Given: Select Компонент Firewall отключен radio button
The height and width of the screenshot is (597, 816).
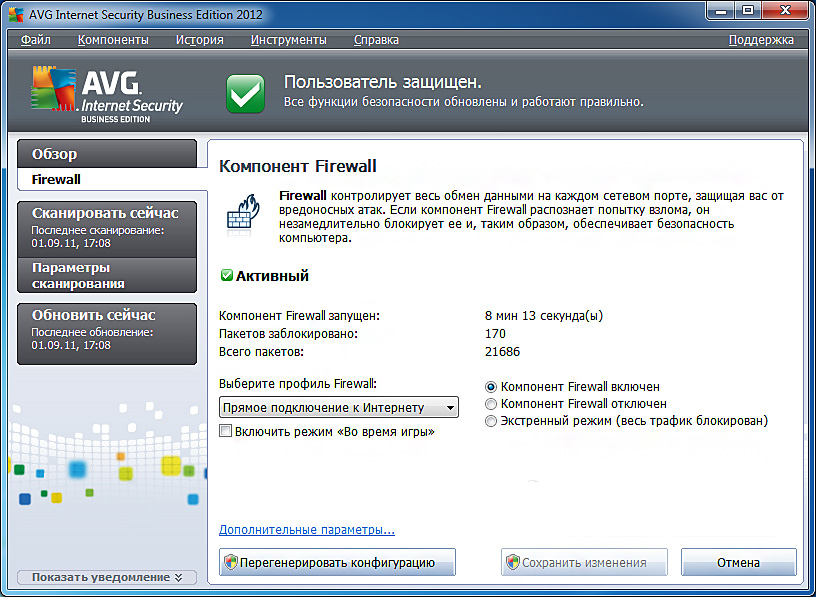Looking at the screenshot, I should tap(490, 403).
